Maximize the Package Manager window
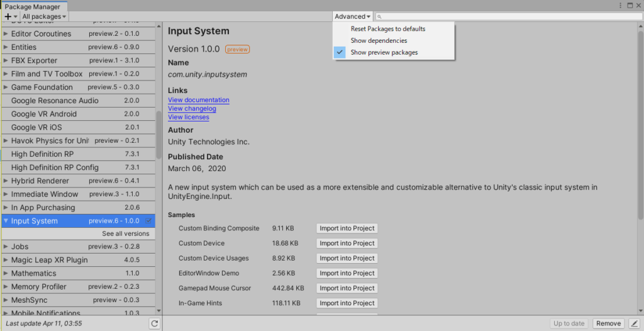Screen dimensions: 644x331 point(630,5)
